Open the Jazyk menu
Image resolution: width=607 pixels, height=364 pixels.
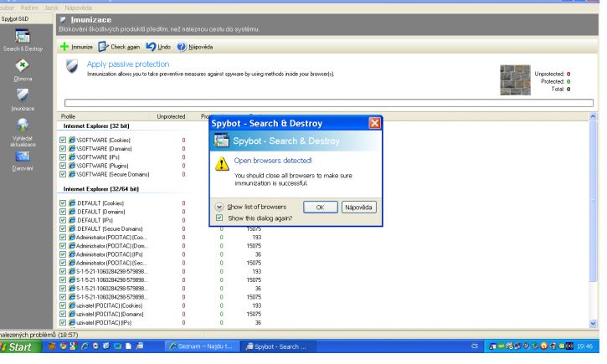coord(51,8)
